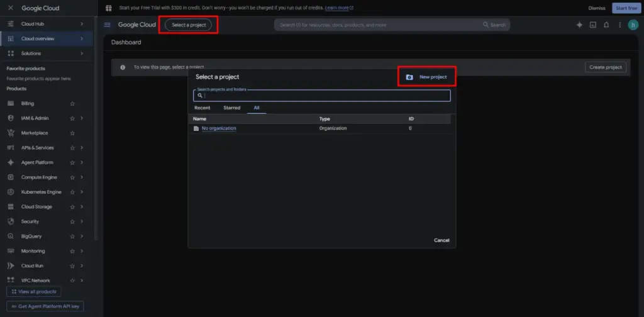Image resolution: width=644 pixels, height=317 pixels.
Task: Click the Solutions grid icon
Action: (x=11, y=53)
